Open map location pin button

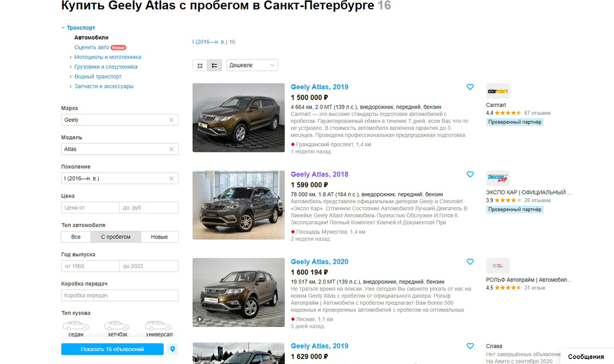[172, 349]
